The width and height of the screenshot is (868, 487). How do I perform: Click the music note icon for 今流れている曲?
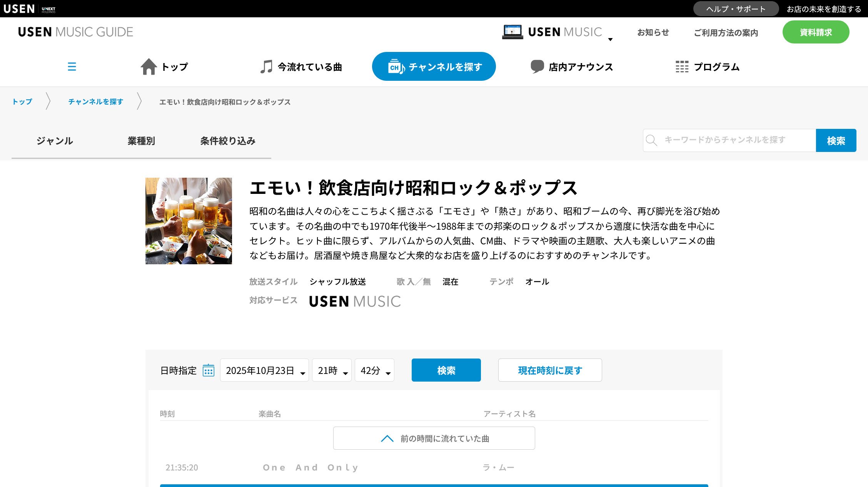(x=266, y=67)
